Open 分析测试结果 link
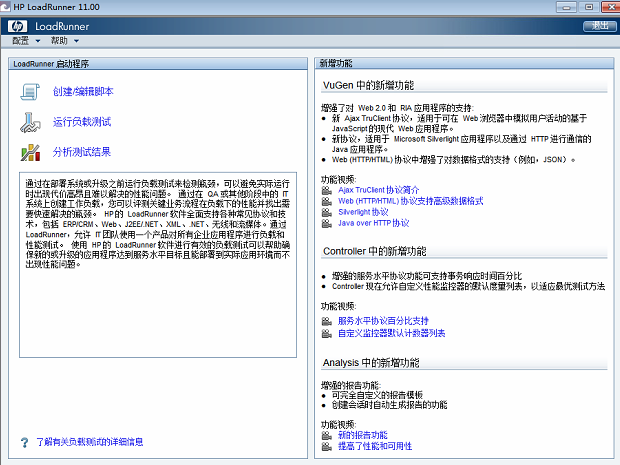The width and height of the screenshot is (620, 465). [82, 152]
